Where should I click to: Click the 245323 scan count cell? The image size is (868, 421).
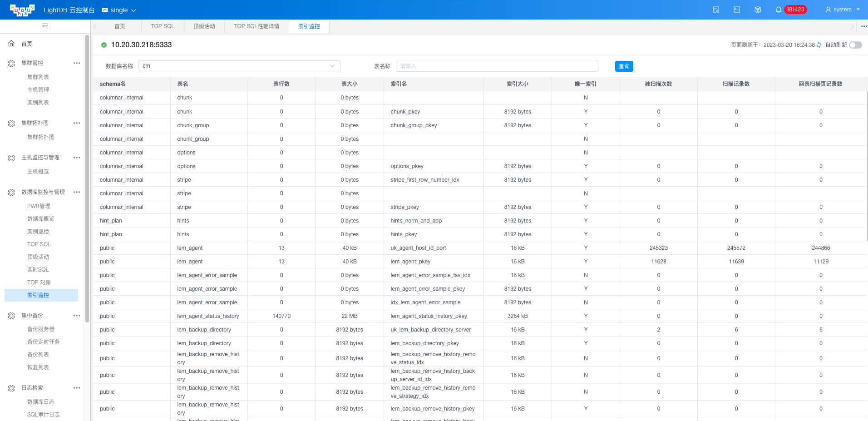(x=659, y=248)
